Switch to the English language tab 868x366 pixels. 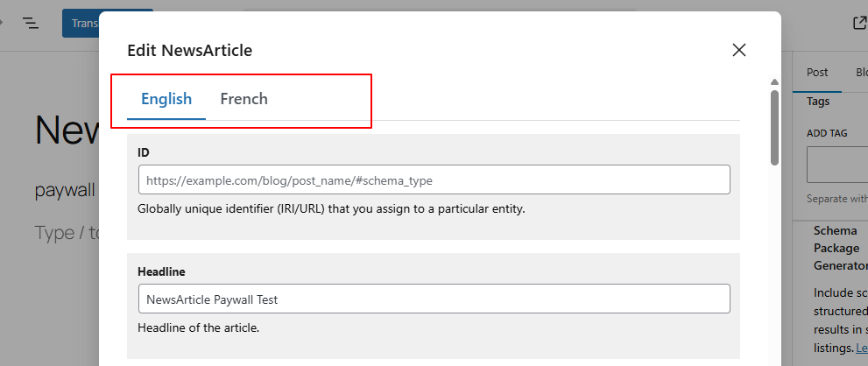pos(166,99)
